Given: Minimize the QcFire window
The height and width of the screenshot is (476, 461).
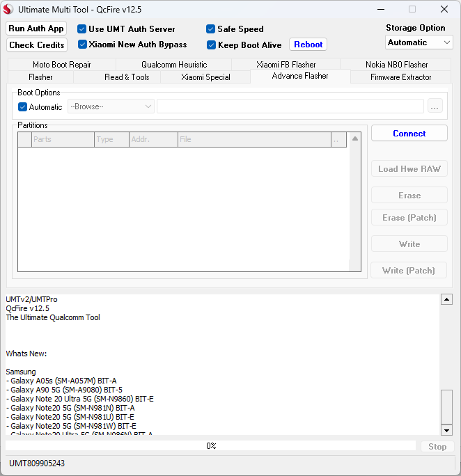Looking at the screenshot, I should pyautogui.click(x=381, y=10).
